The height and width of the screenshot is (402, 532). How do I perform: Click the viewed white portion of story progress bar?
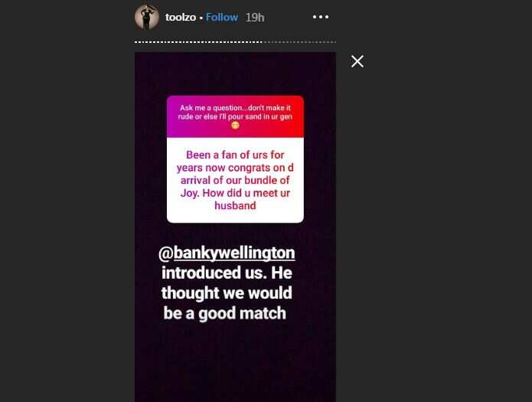click(198, 42)
